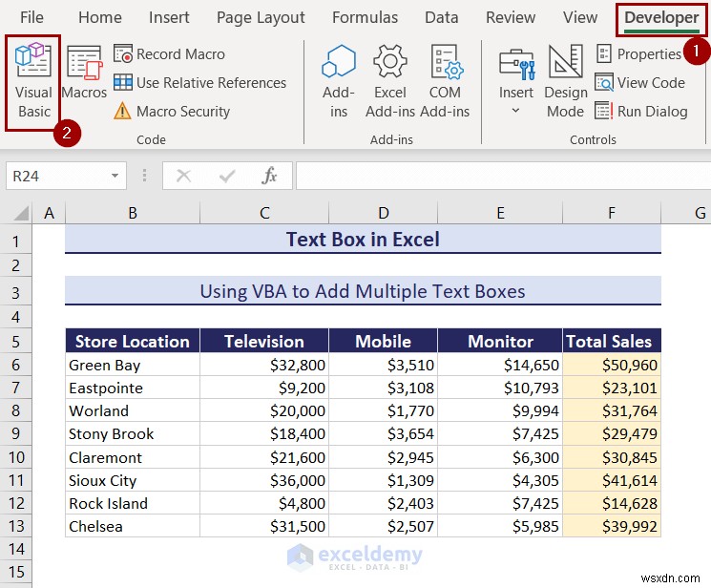
Task: Select the 'Total Sales' header cell
Action: tap(612, 341)
